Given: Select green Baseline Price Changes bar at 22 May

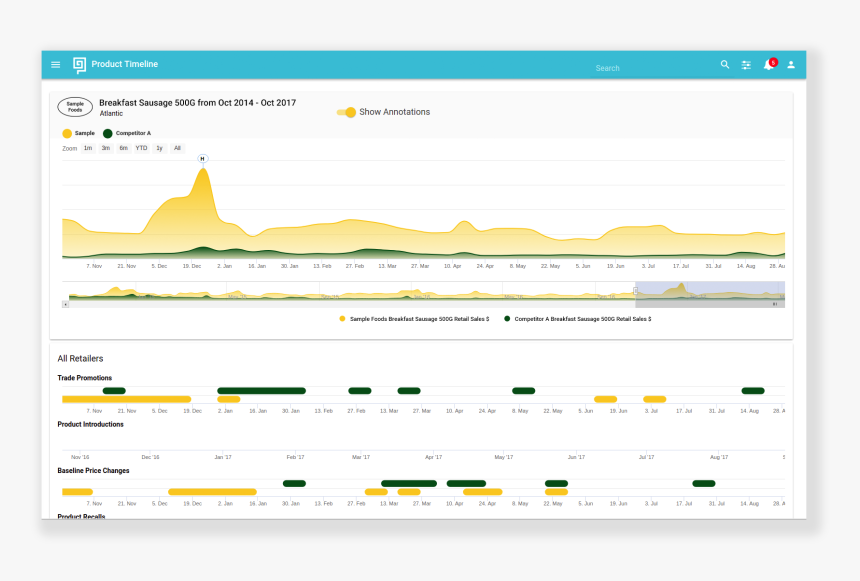Looking at the screenshot, I should pyautogui.click(x=557, y=483).
